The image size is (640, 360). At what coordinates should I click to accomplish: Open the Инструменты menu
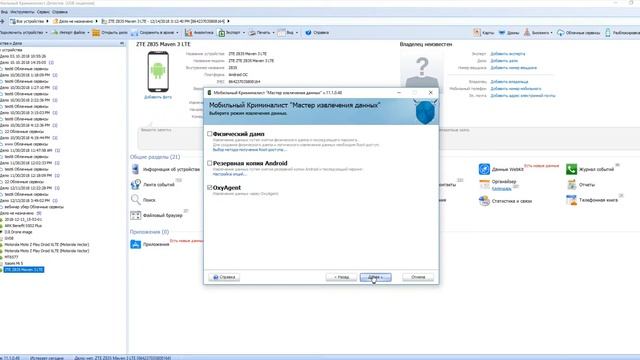point(22,12)
